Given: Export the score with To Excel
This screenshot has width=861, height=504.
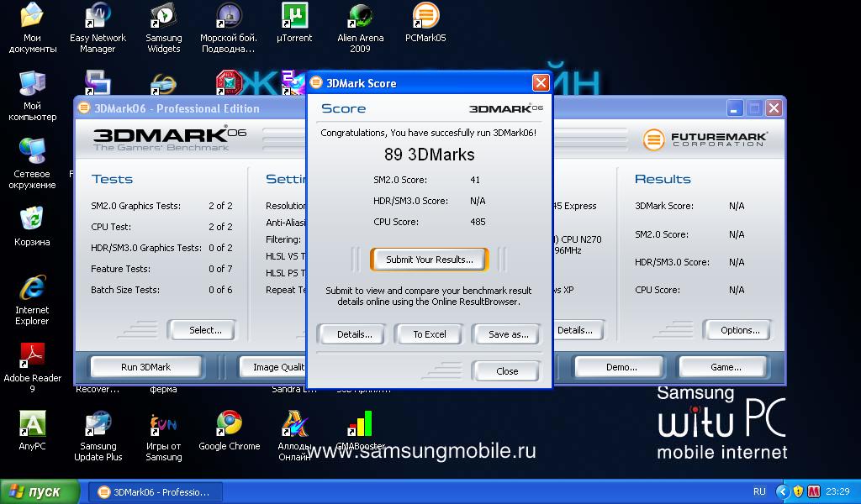Looking at the screenshot, I should [x=430, y=334].
